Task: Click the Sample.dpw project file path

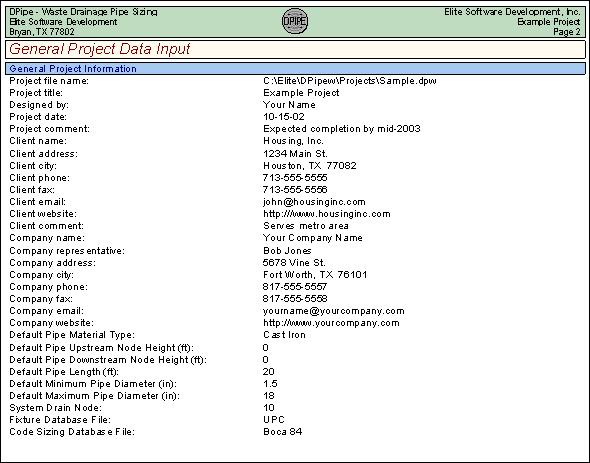Action: pyautogui.click(x=350, y=81)
